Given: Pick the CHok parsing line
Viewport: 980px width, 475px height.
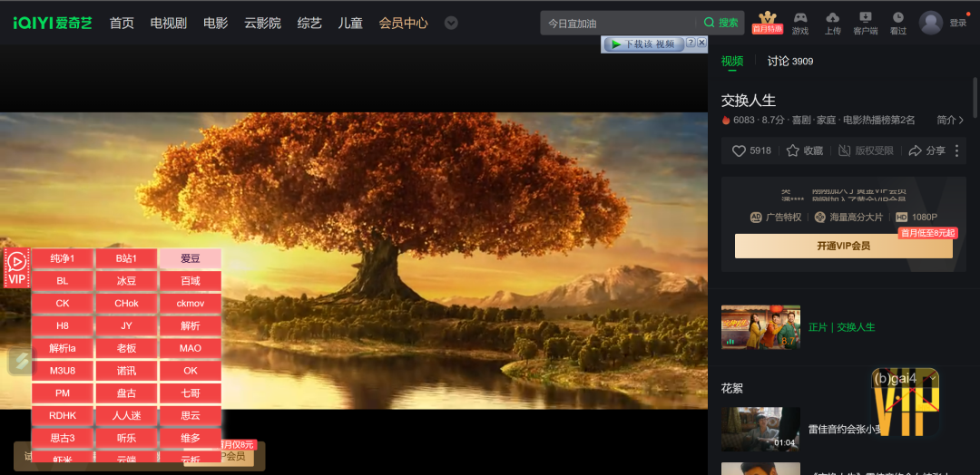Looking at the screenshot, I should [126, 304].
